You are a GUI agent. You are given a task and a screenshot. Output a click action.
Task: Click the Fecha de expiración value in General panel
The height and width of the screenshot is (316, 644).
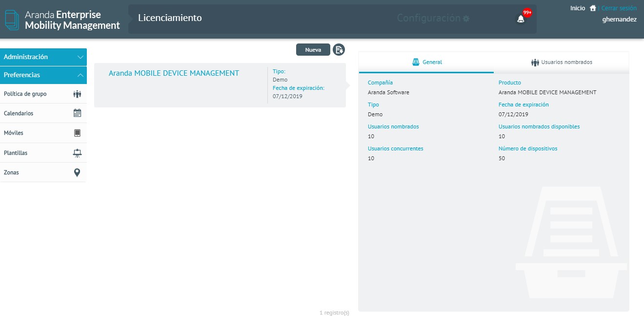pos(513,114)
